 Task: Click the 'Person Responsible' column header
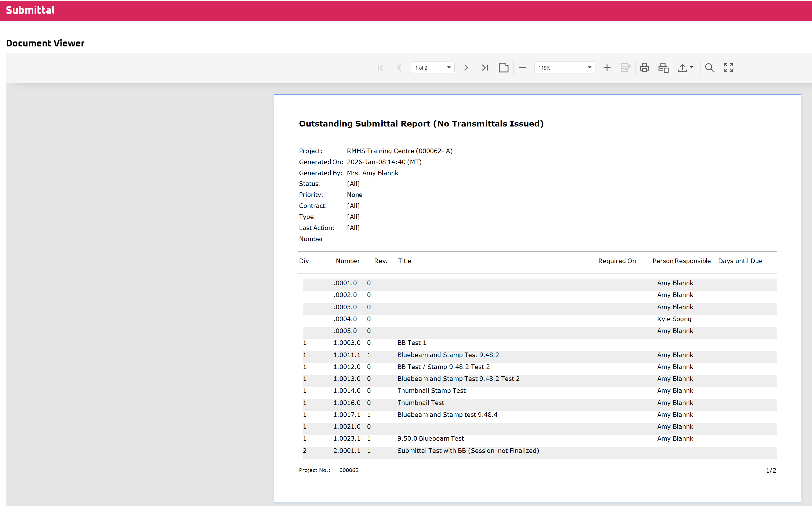[681, 261]
